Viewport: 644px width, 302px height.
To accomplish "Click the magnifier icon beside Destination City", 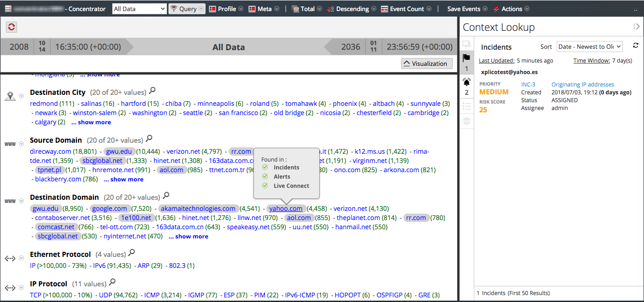I will tap(152, 91).
